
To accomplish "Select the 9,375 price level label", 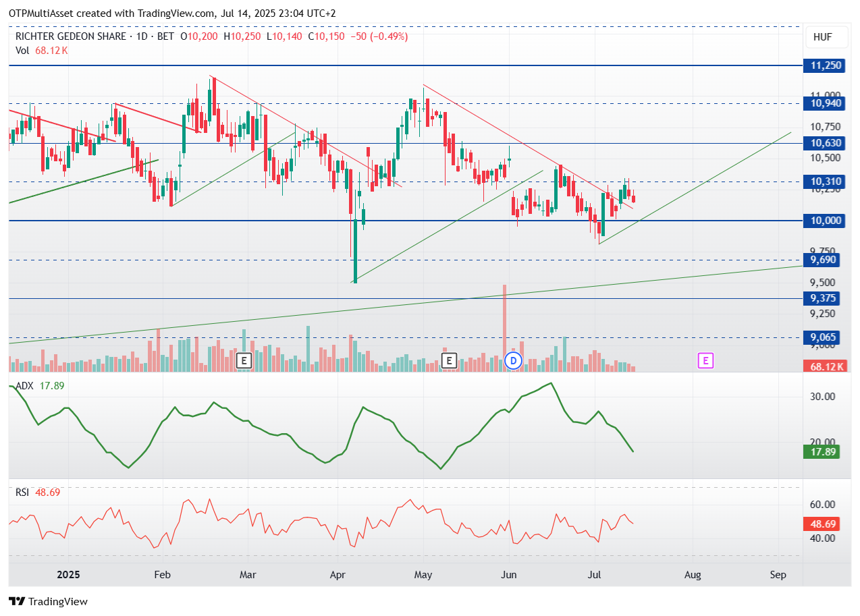I will pyautogui.click(x=822, y=298).
